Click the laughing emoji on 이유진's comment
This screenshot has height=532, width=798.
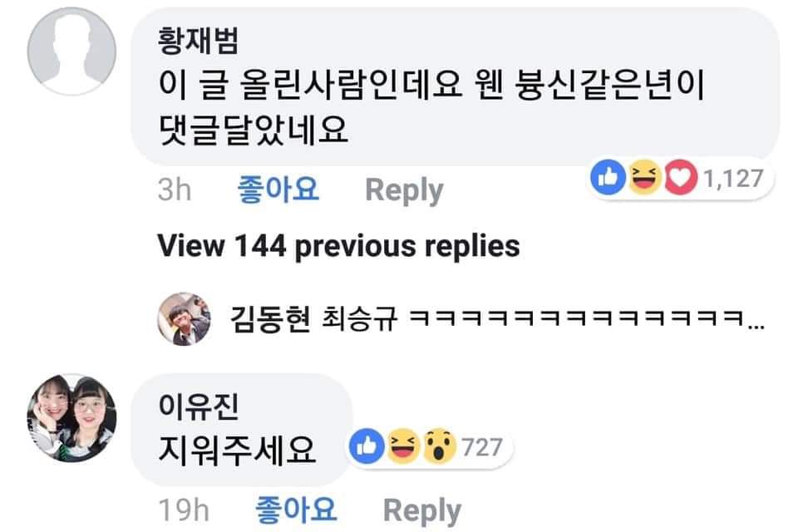(x=403, y=446)
